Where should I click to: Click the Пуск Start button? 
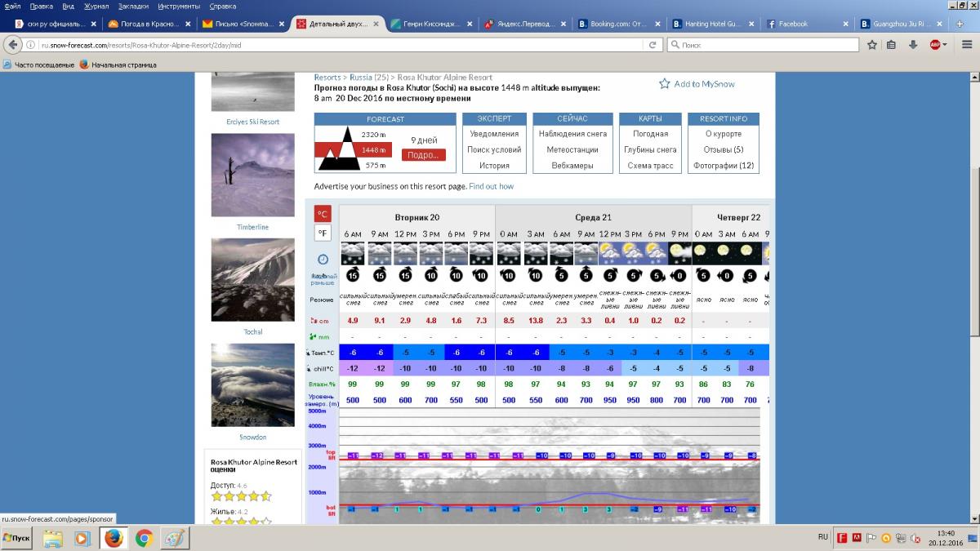(x=16, y=538)
